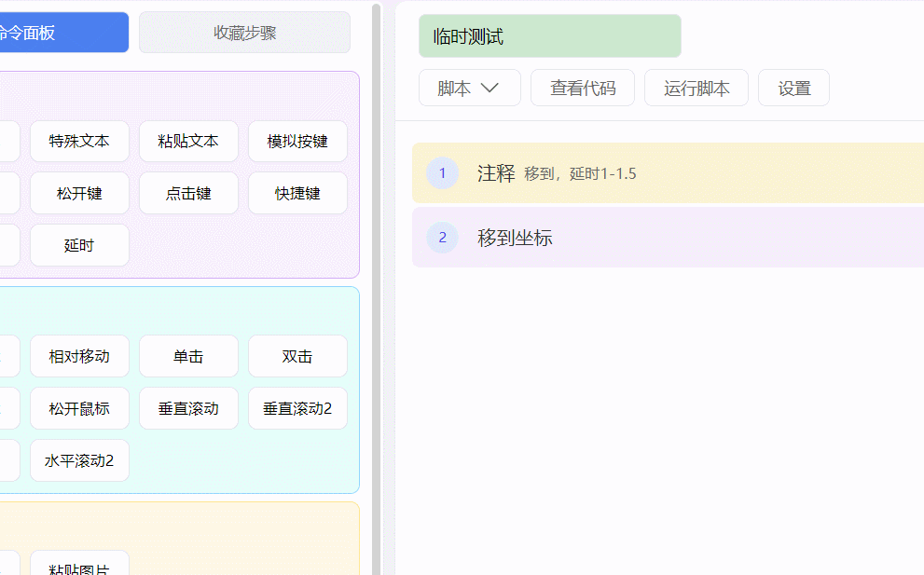Click the command panel vertical scrollbar

pyautogui.click(x=376, y=289)
